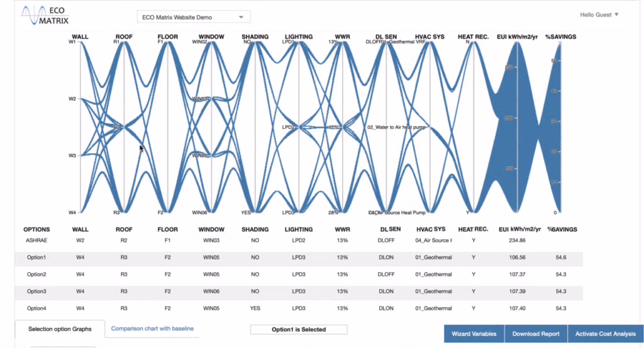Screen dimensions: 644x348
Task: Switch to Comparison chart with baseline tab
Action: tap(152, 329)
